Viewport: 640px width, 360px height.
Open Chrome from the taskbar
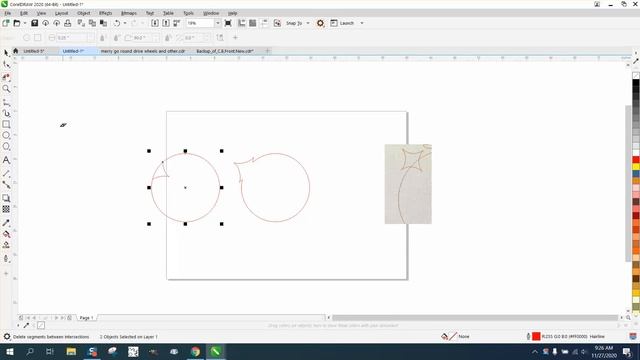point(195,351)
